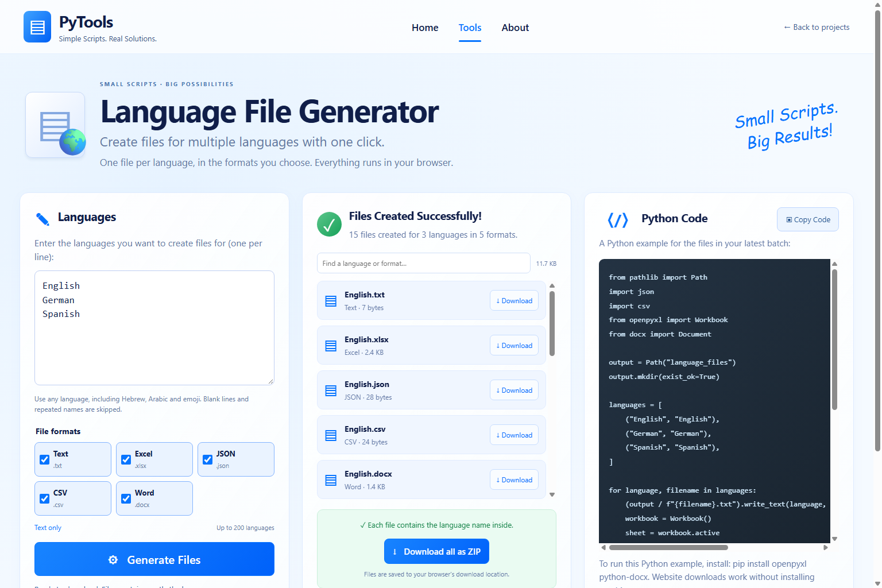
Task: Download the English.docx file
Action: point(514,479)
